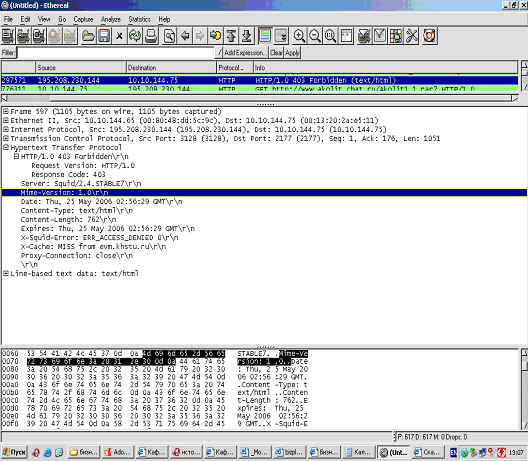
Task: Reset zoom to normal size icon
Action: [330, 36]
